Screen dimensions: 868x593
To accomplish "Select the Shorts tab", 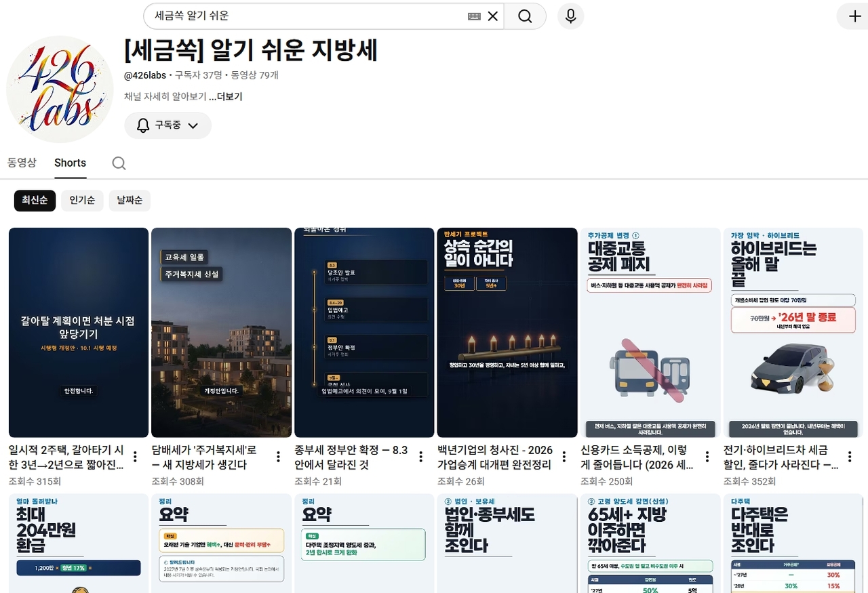I will 71,163.
